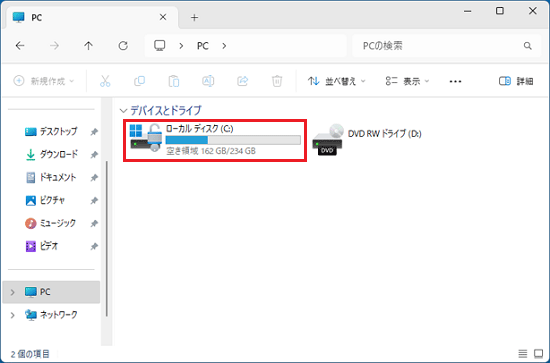Click pin icon next to ミュージック
This screenshot has height=363, width=550.
click(94, 223)
